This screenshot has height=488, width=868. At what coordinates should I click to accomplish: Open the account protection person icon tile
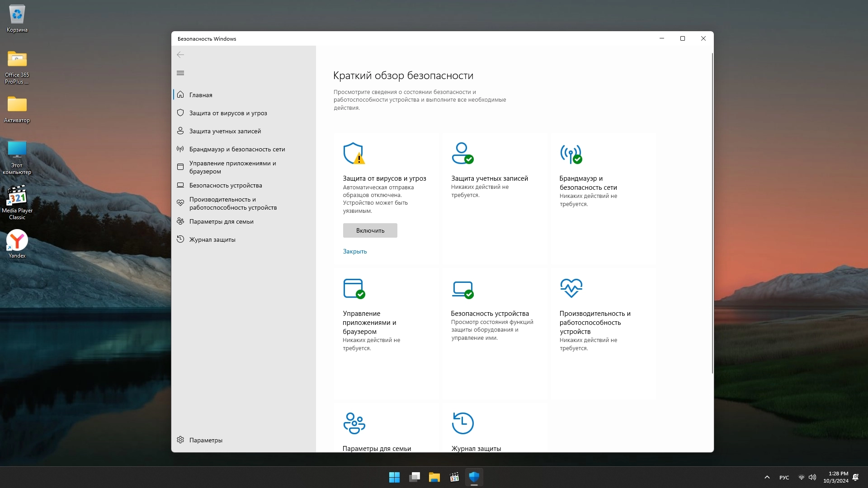(462, 154)
